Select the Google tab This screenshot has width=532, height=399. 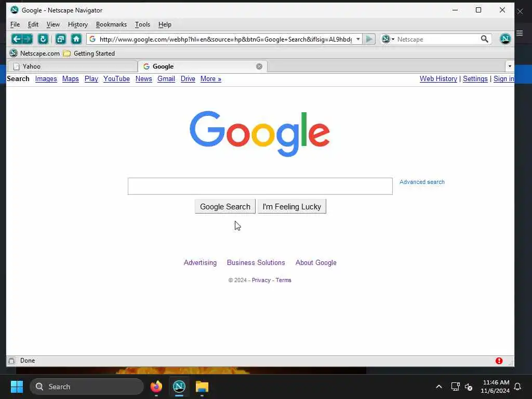pos(203,66)
